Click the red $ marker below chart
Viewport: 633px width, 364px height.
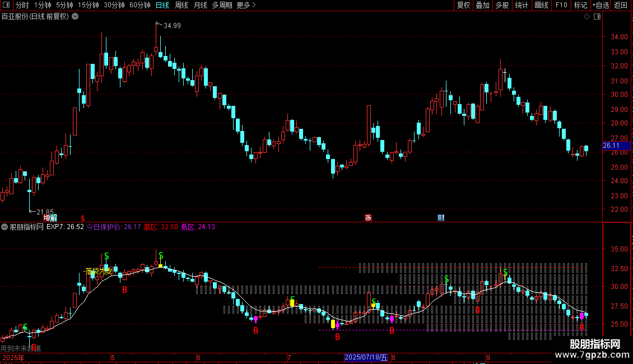(83, 218)
